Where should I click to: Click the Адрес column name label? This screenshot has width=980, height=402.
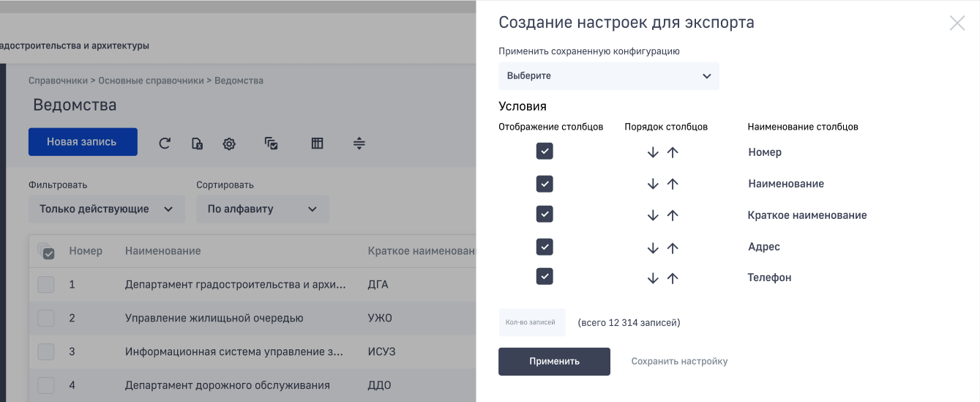tap(763, 247)
